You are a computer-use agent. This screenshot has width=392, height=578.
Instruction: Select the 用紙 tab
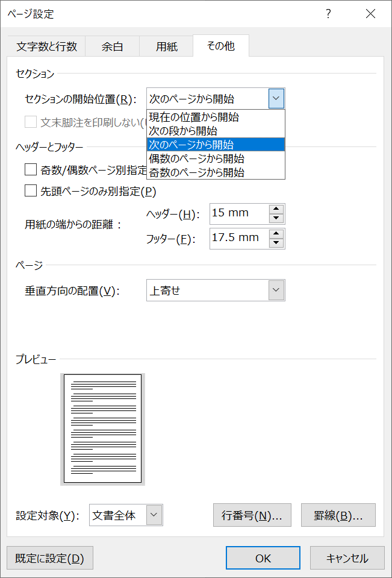click(x=167, y=46)
